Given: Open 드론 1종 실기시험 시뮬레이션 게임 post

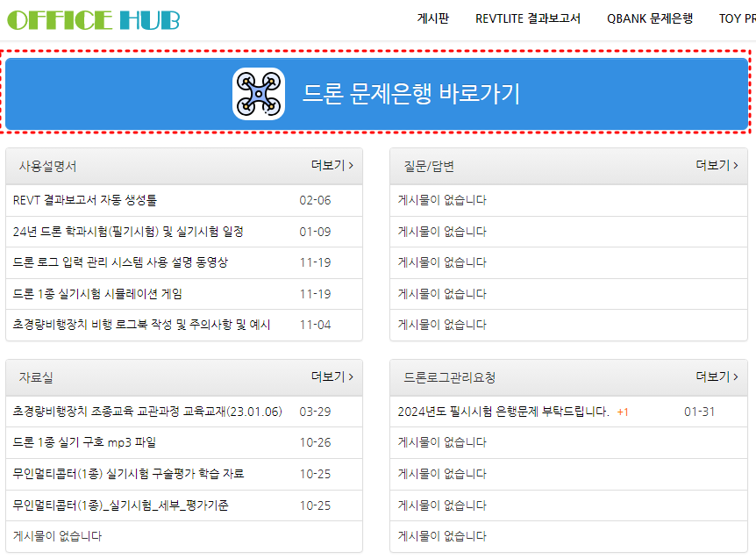Looking at the screenshot, I should click(98, 294).
